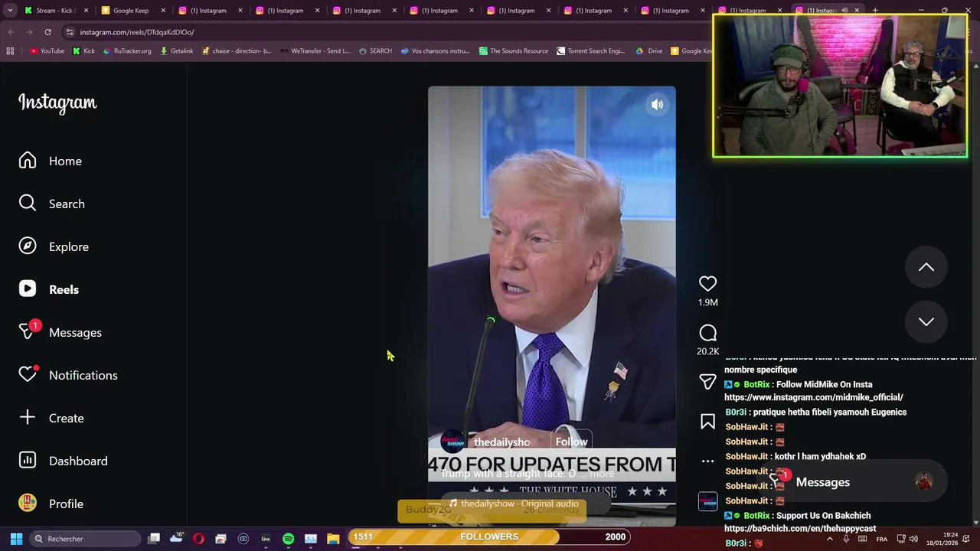Screen dimensions: 980x551
Task: Open the Kick bookmark
Action: (83, 51)
